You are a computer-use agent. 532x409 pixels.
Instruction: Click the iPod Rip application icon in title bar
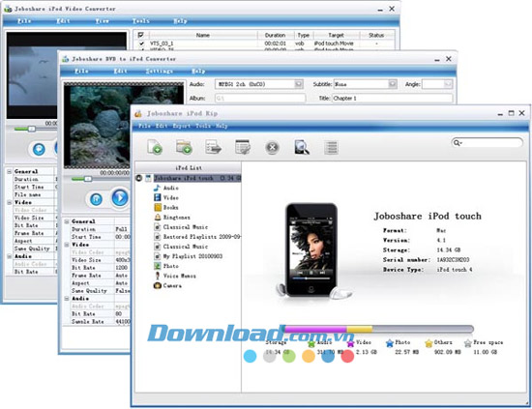[x=138, y=114]
